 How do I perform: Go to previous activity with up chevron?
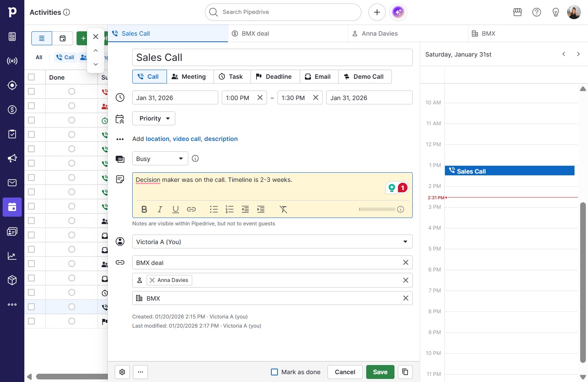96,50
